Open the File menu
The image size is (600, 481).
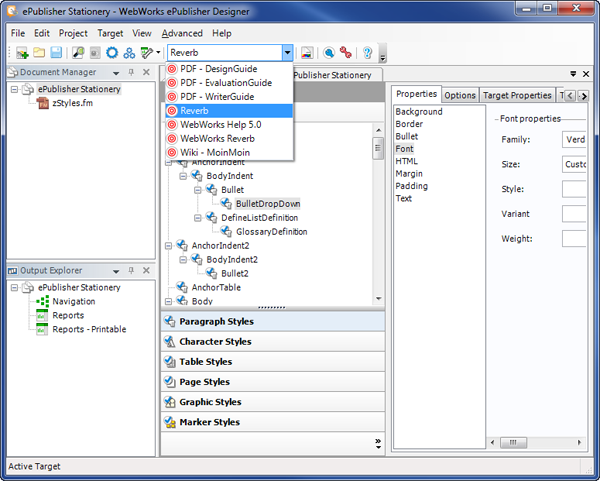(x=18, y=33)
